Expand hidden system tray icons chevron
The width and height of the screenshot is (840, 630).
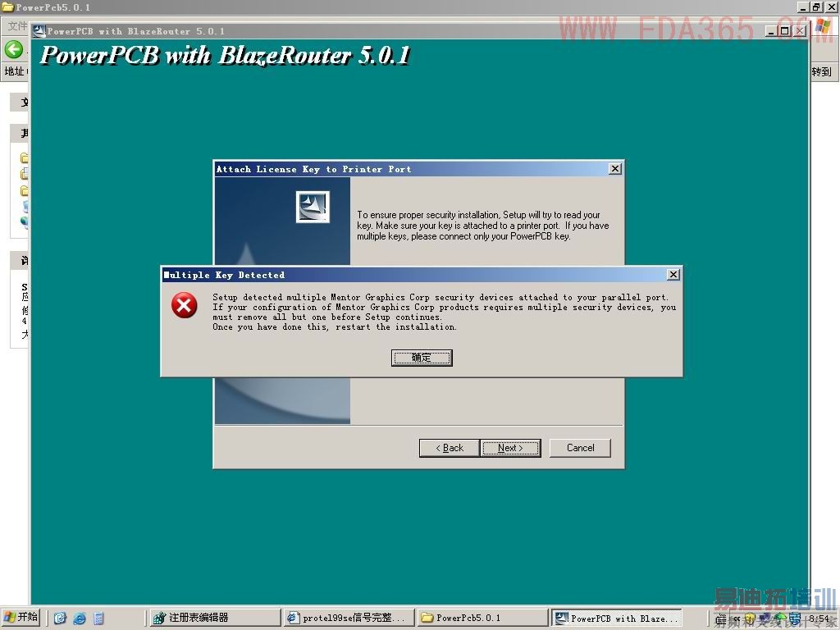[x=736, y=619]
